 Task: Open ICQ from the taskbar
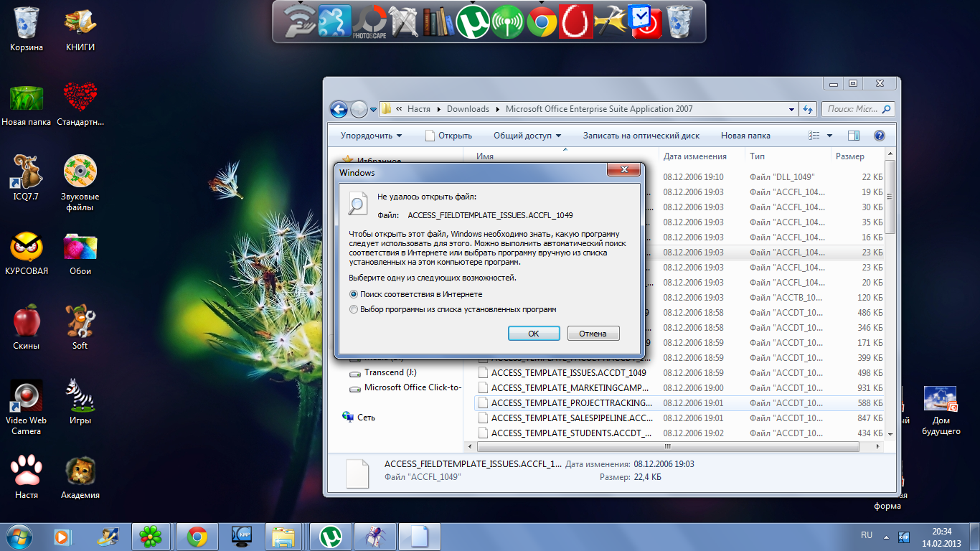click(151, 536)
